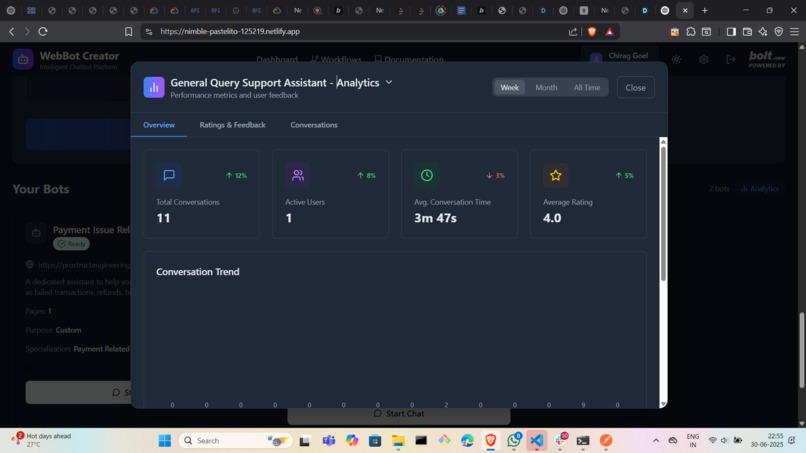This screenshot has width=806, height=453.
Task: Toggle the browser sidebar panel
Action: (x=730, y=32)
